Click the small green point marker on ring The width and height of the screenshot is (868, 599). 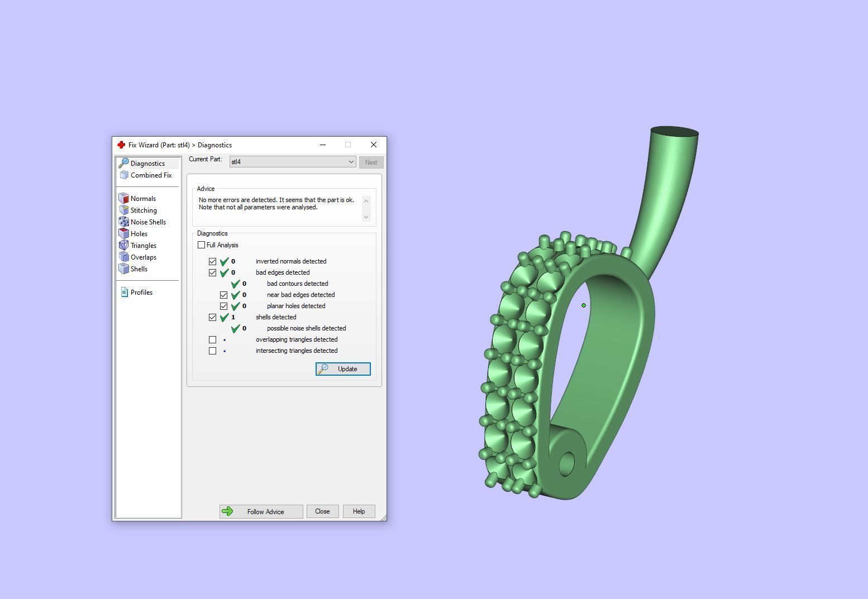584,305
